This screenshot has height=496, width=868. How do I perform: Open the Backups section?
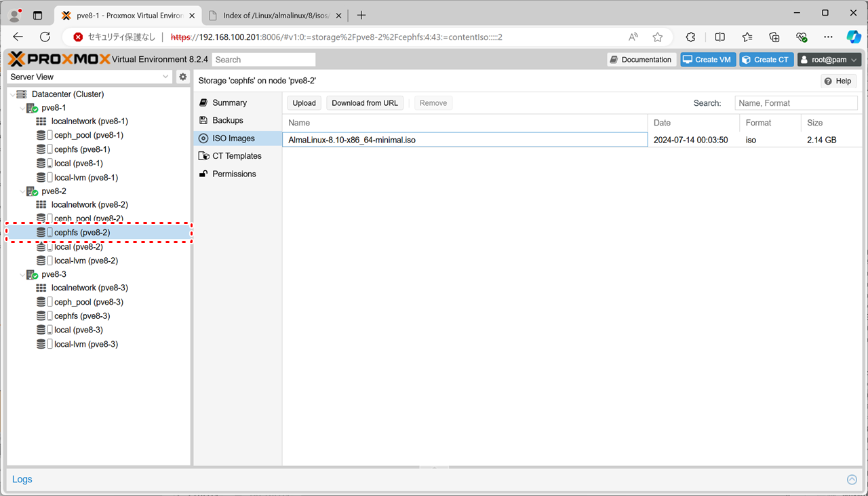click(x=227, y=120)
